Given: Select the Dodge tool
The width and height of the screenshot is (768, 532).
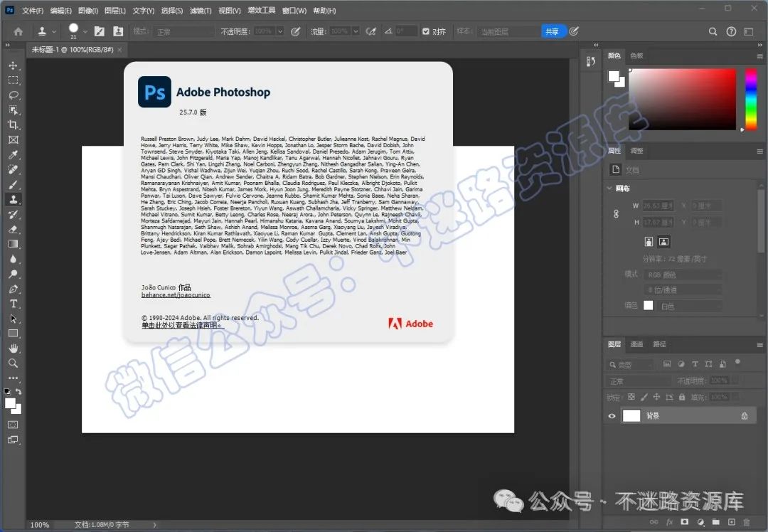Looking at the screenshot, I should [x=14, y=274].
